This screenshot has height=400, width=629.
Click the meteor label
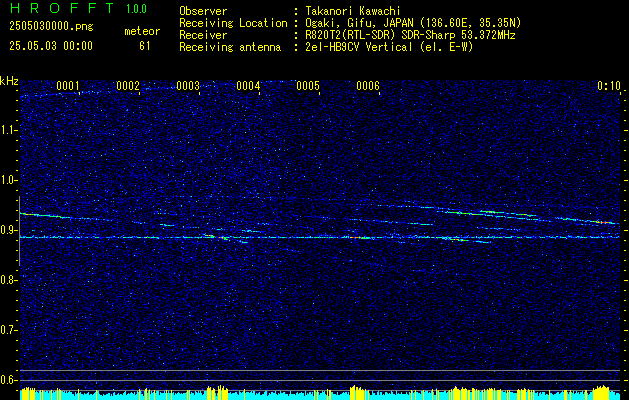[x=142, y=31]
